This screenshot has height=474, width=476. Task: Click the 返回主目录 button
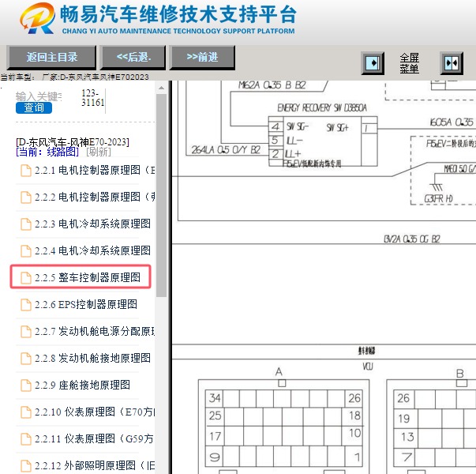[51, 58]
